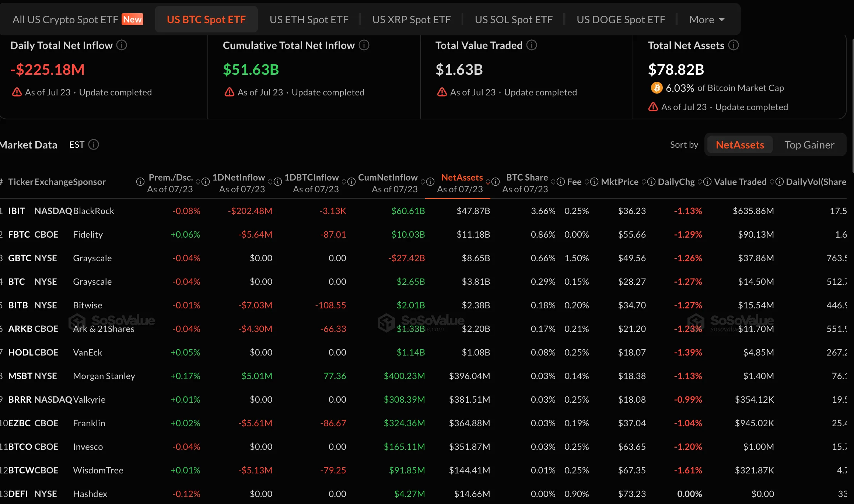Click sort arrows next to MktPrice
The width and height of the screenshot is (854, 504).
[644, 182]
